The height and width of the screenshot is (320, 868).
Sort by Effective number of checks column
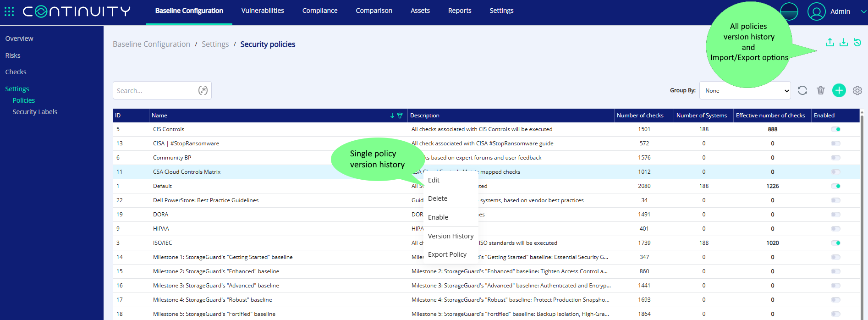pos(772,116)
